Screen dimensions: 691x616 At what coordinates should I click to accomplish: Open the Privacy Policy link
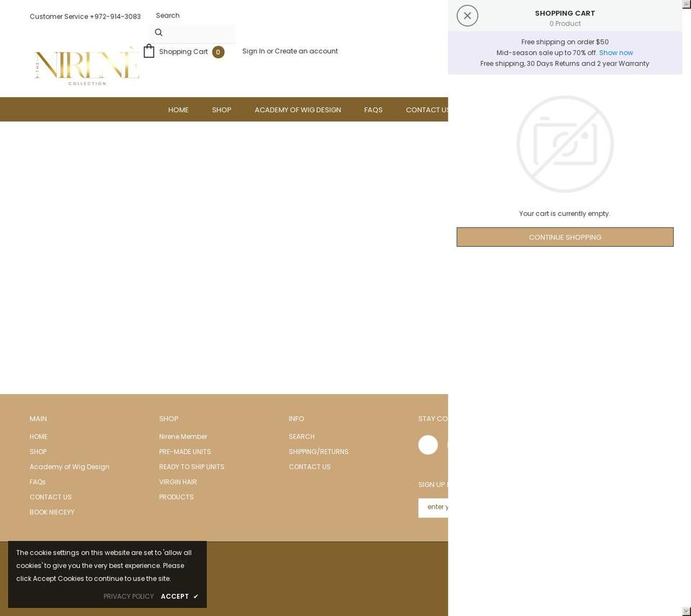pos(129,596)
